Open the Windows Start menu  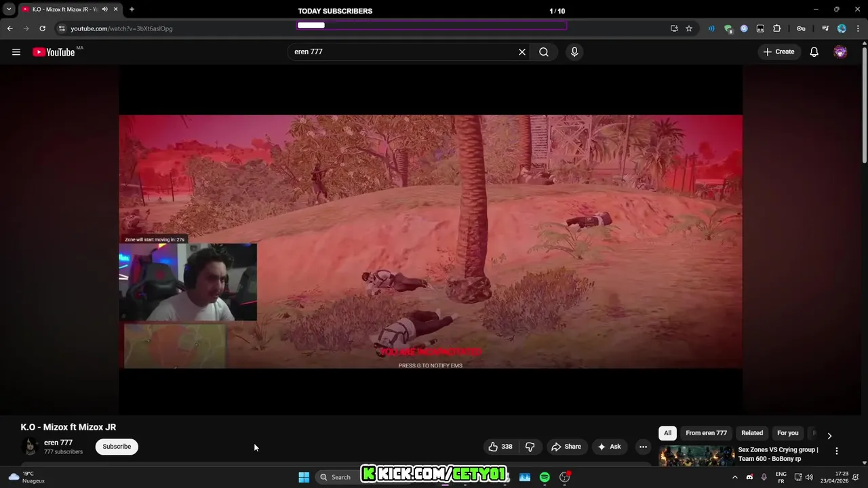[x=304, y=477]
